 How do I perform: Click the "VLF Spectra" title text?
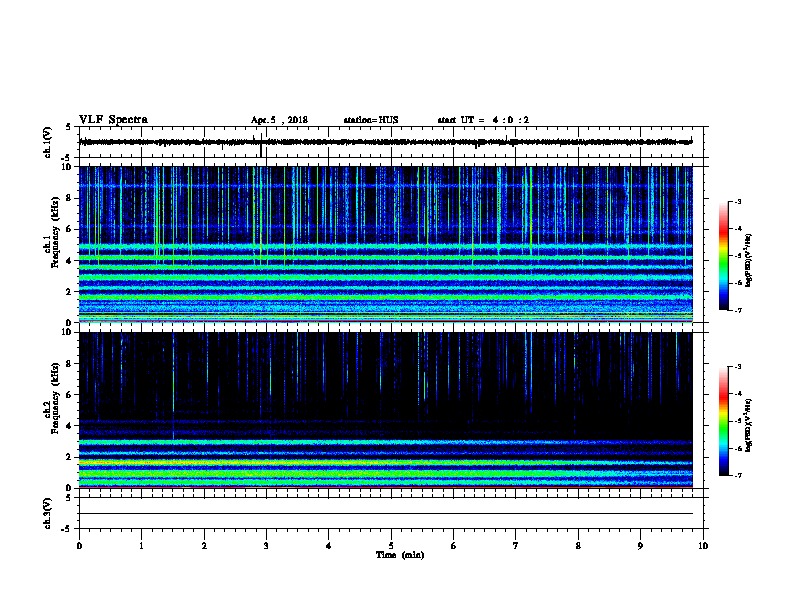(x=113, y=120)
